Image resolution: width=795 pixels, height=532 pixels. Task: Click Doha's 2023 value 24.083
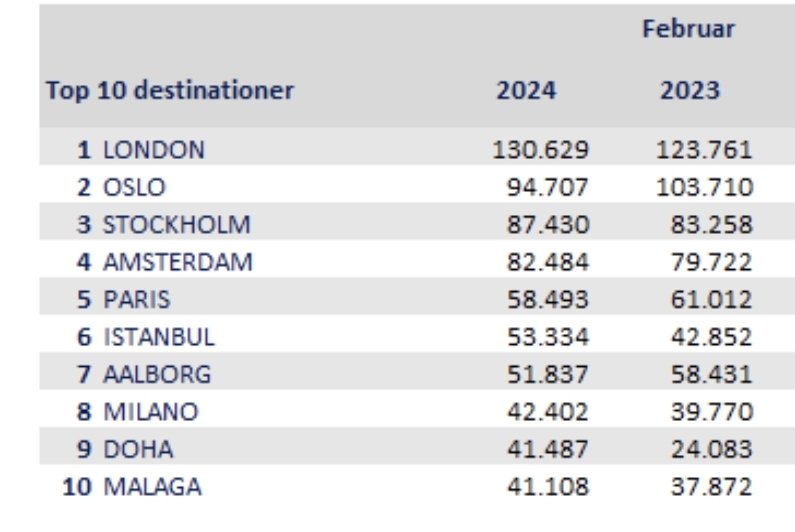click(x=708, y=450)
